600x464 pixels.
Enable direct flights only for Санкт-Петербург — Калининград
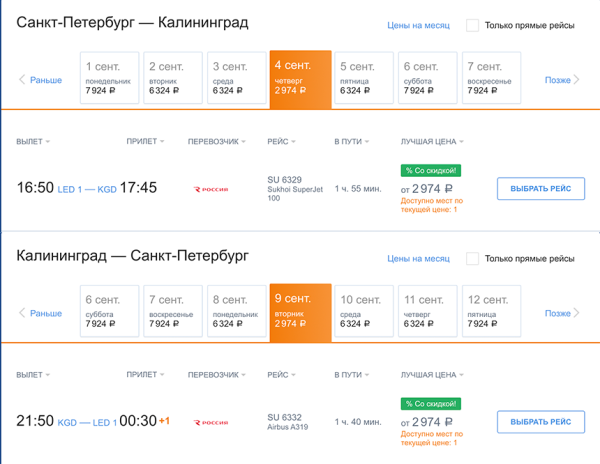[472, 26]
